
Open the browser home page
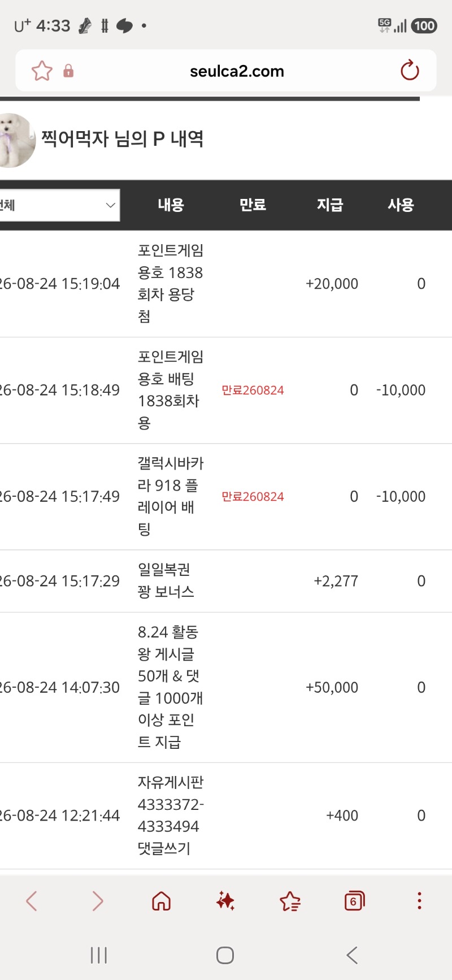coord(161,901)
